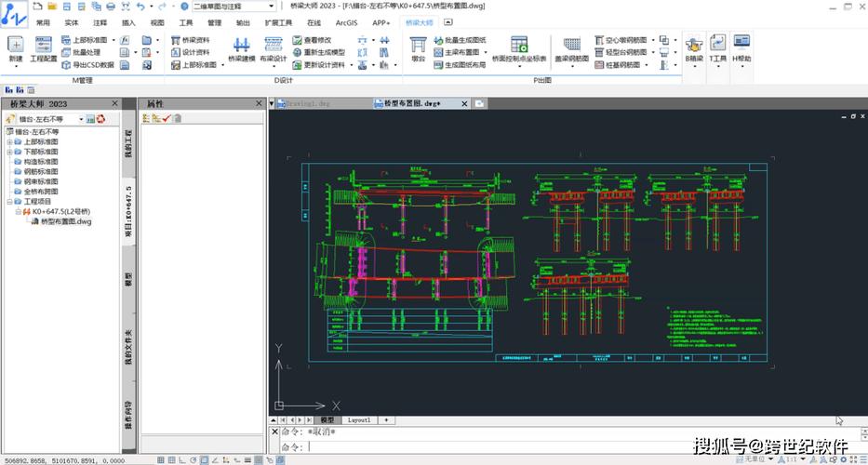Switch to the 常用 ribbon tab
Image resolution: width=868 pixels, height=465 pixels.
[43, 22]
